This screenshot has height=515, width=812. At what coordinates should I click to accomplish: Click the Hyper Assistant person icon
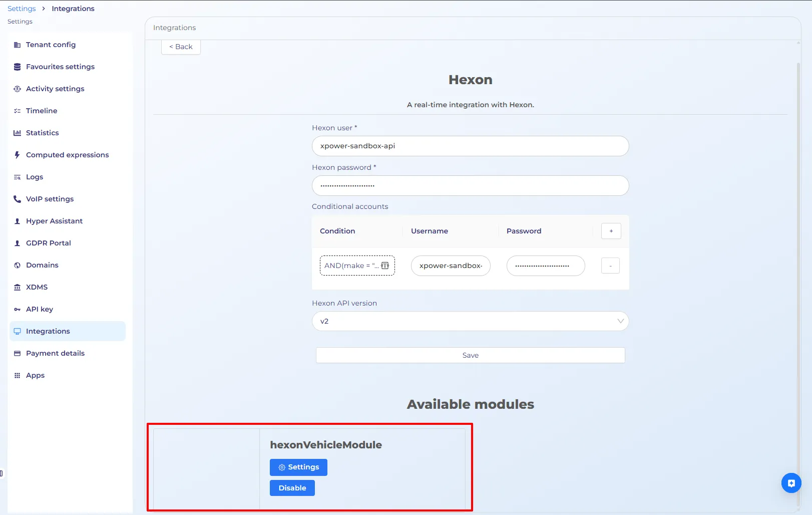[x=17, y=221]
